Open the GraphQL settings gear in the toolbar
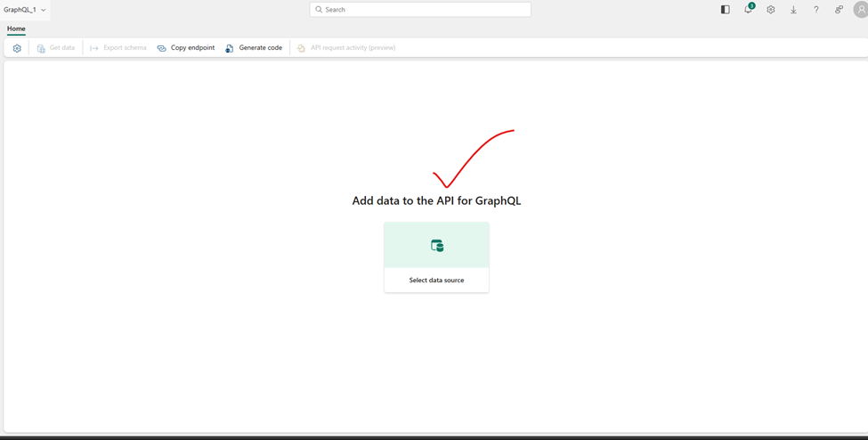 click(17, 48)
